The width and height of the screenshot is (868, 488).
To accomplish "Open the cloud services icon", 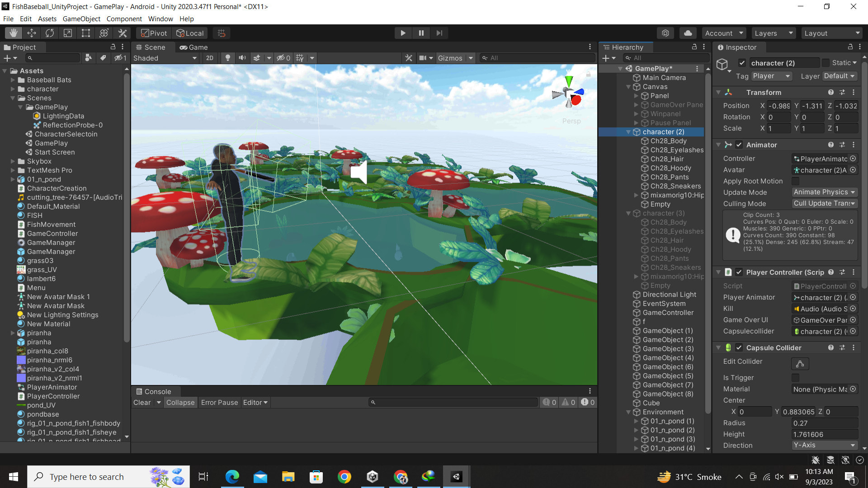I will point(688,33).
